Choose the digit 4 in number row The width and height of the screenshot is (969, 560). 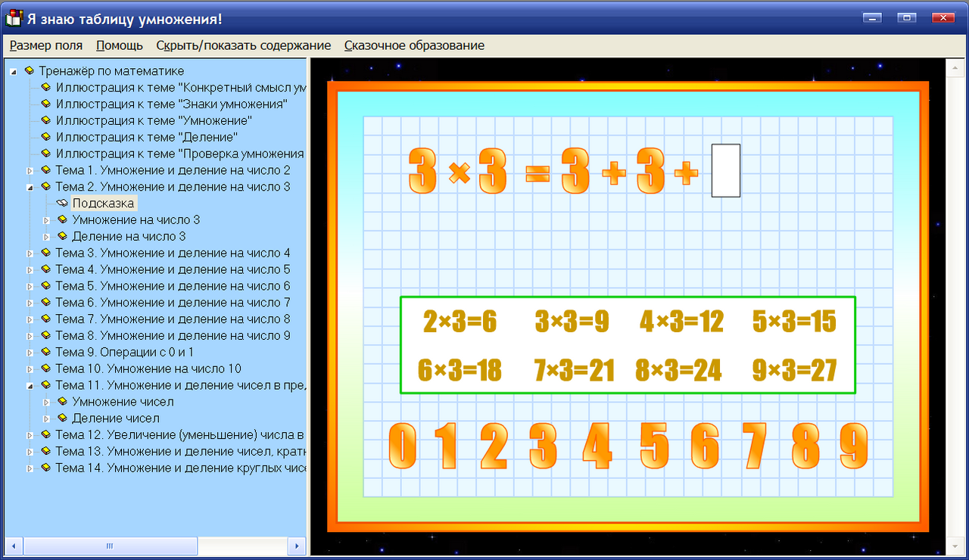click(597, 446)
